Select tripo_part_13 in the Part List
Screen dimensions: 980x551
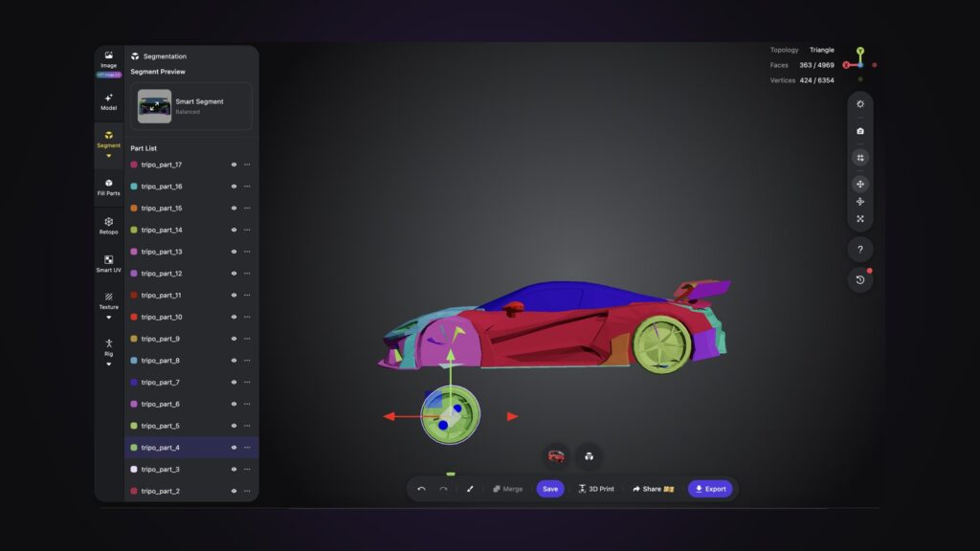pos(191,252)
